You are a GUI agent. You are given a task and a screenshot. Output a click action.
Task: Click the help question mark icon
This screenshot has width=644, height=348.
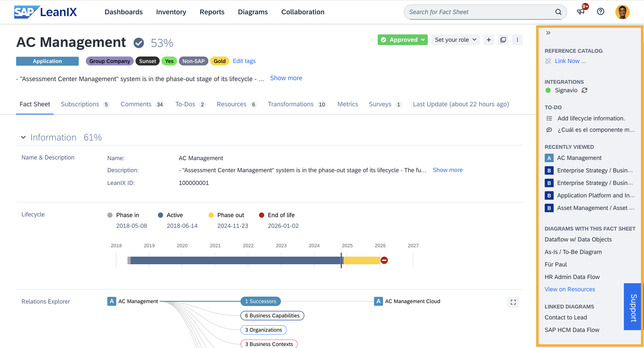coord(601,12)
